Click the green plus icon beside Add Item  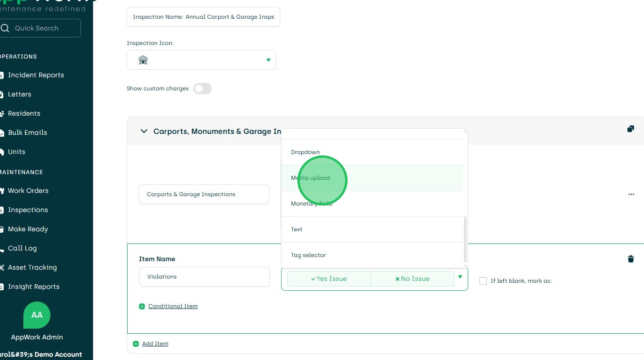pos(136,344)
